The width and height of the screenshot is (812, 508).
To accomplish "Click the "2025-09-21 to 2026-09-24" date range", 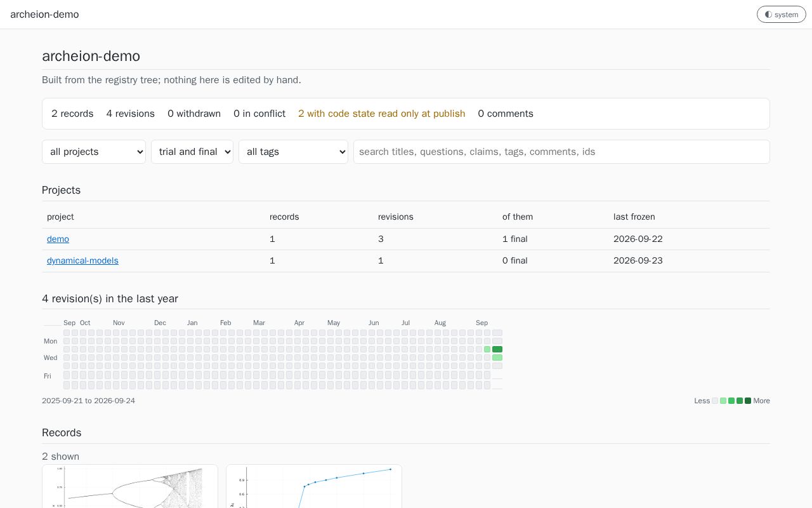I will click(88, 401).
